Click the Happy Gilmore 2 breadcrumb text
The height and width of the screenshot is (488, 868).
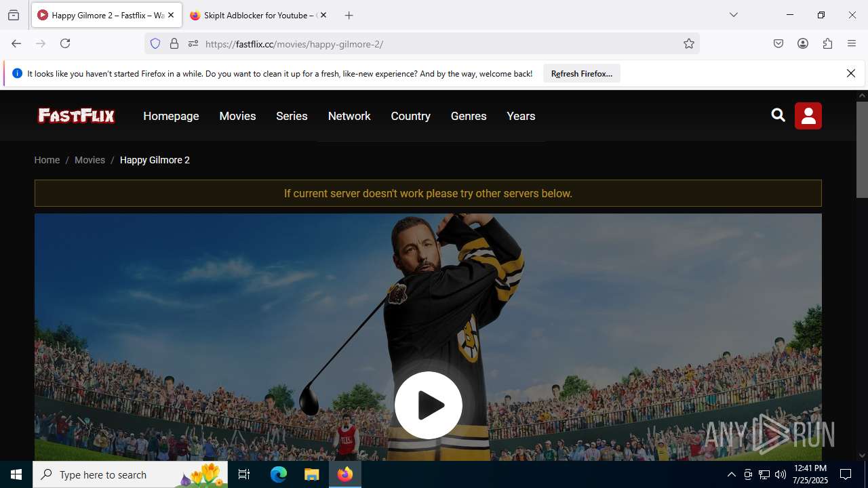pos(155,160)
